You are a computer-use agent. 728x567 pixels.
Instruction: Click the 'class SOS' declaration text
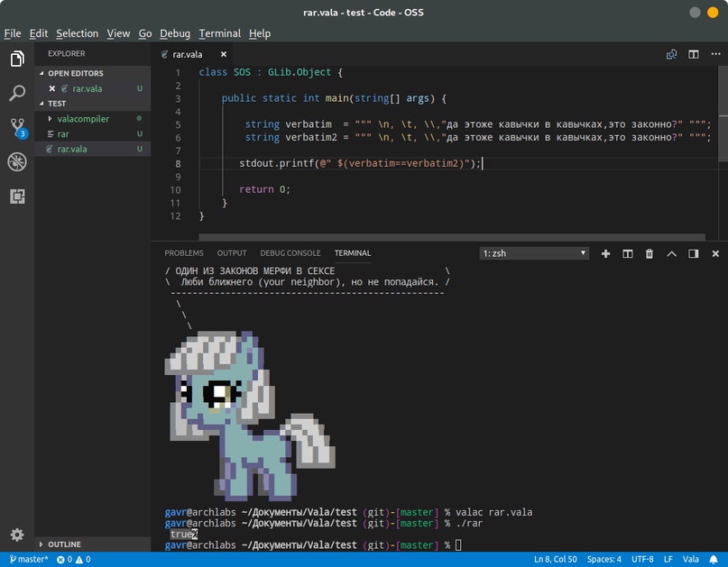point(225,72)
